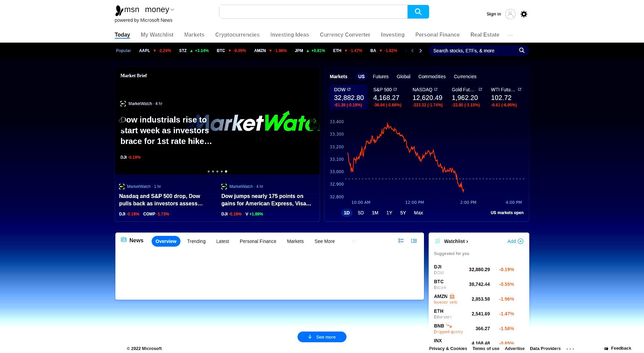Open WTI Futures external link icon
The width and height of the screenshot is (644, 353).
click(x=520, y=89)
